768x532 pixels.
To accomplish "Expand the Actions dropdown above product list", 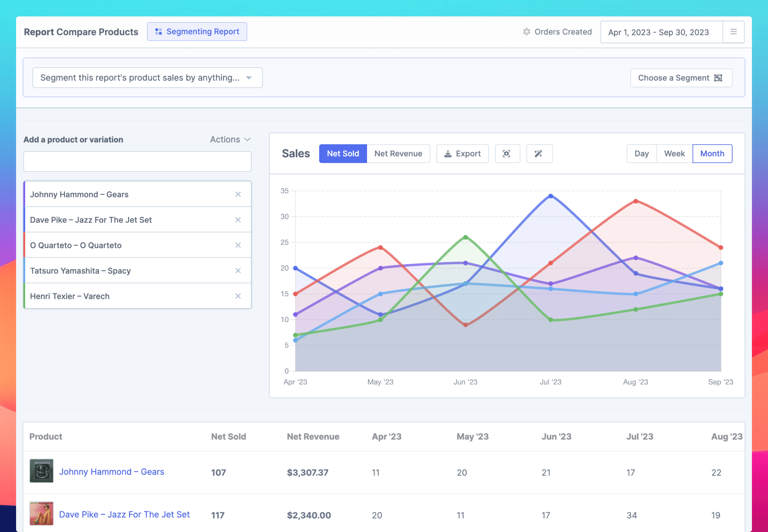I will 230,139.
